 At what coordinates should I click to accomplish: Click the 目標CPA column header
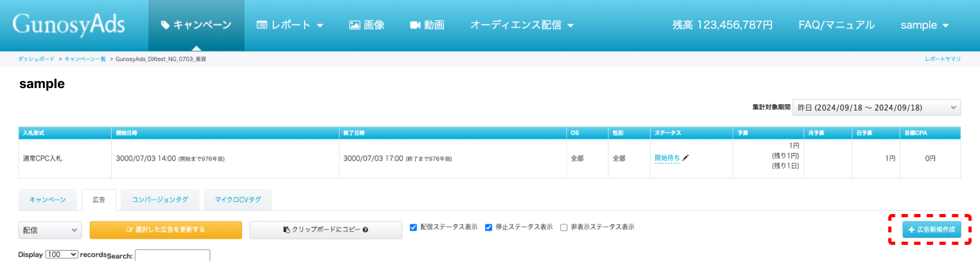[x=931, y=132]
